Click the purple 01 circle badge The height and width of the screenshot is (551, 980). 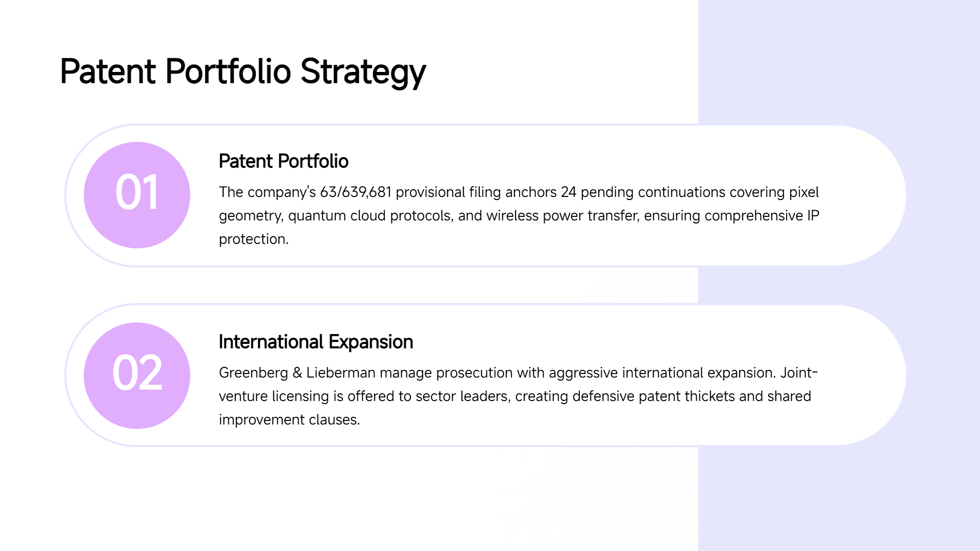[137, 195]
